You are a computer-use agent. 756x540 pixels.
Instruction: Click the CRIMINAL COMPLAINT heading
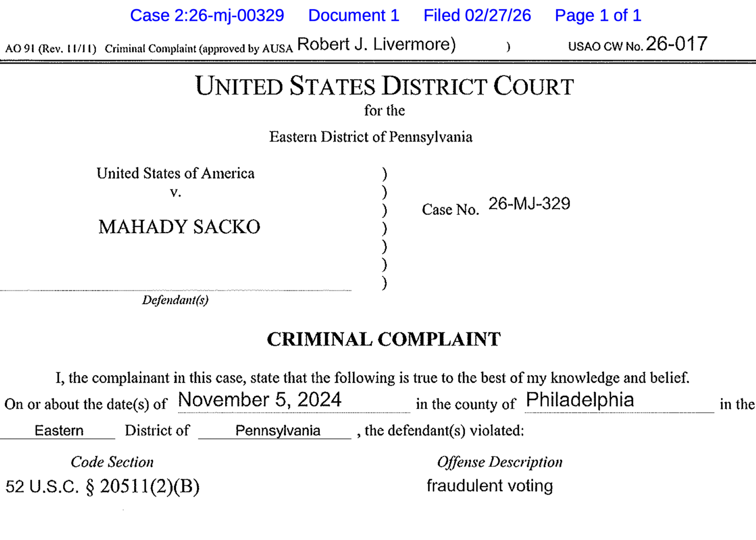384,340
